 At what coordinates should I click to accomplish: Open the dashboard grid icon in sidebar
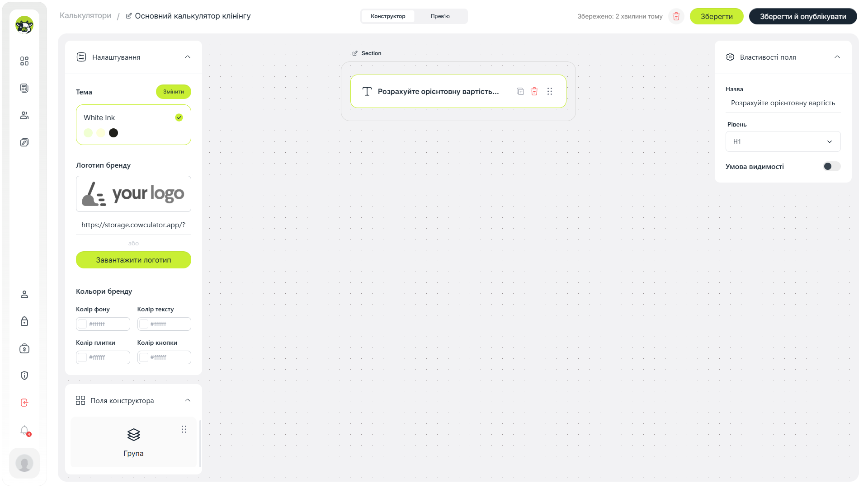24,61
